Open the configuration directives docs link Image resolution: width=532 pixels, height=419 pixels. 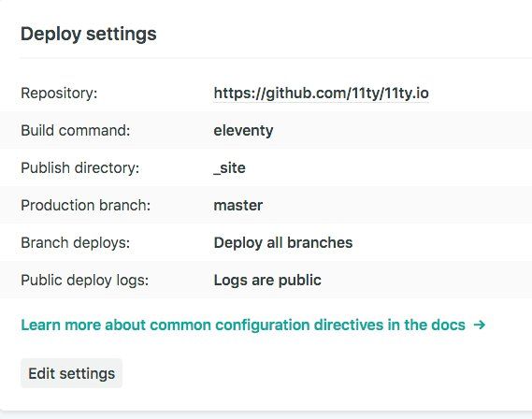[252, 325]
